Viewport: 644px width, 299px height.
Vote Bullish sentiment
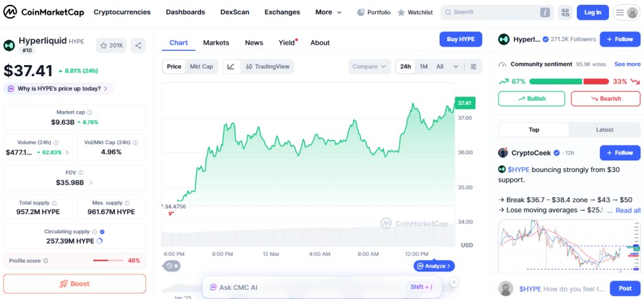click(x=532, y=99)
